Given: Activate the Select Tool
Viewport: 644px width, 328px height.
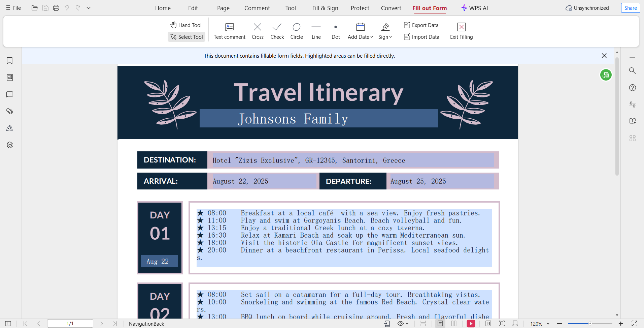Looking at the screenshot, I should pos(187,37).
